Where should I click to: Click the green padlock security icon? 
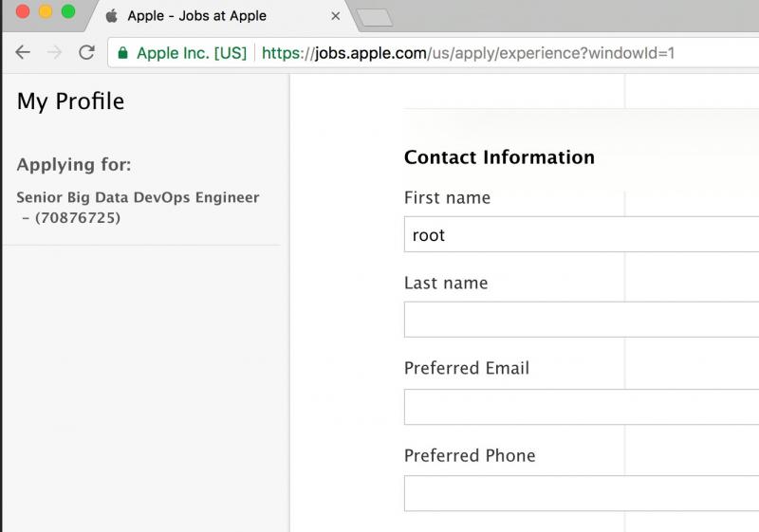click(x=122, y=53)
